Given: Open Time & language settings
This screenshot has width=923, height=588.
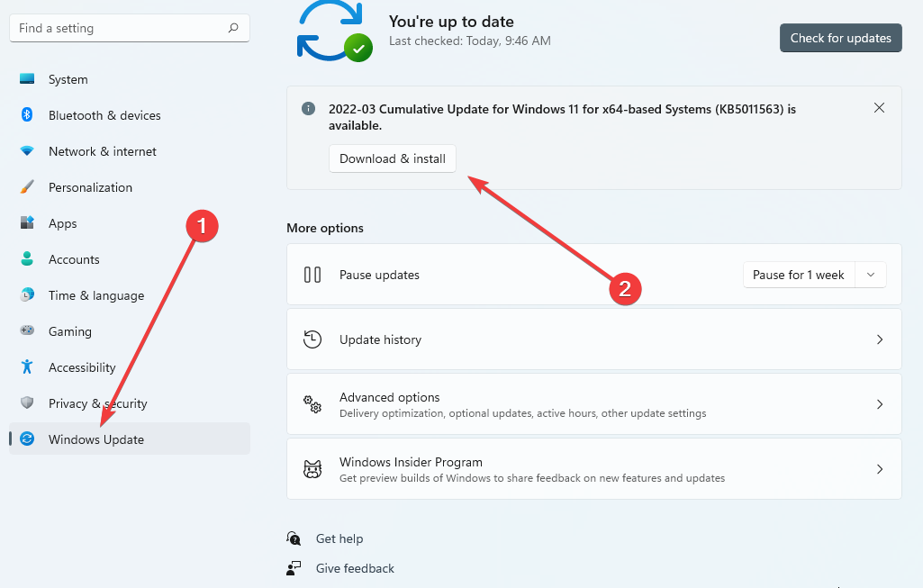Looking at the screenshot, I should pos(130,294).
